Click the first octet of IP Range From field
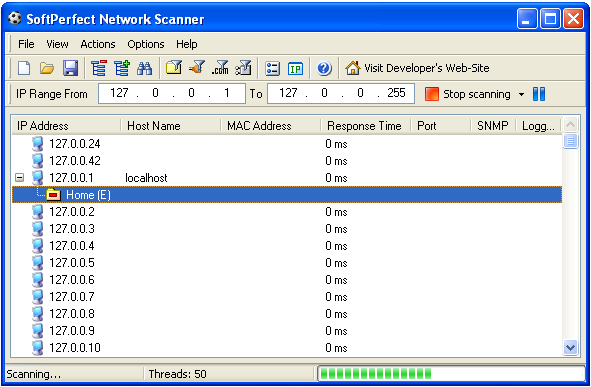The width and height of the screenshot is (591, 387). pyautogui.click(x=119, y=93)
